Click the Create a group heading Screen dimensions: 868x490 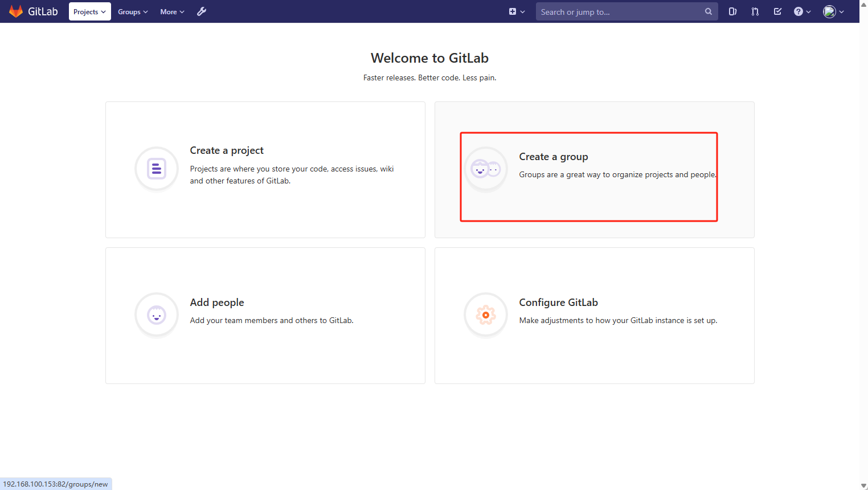(x=553, y=157)
